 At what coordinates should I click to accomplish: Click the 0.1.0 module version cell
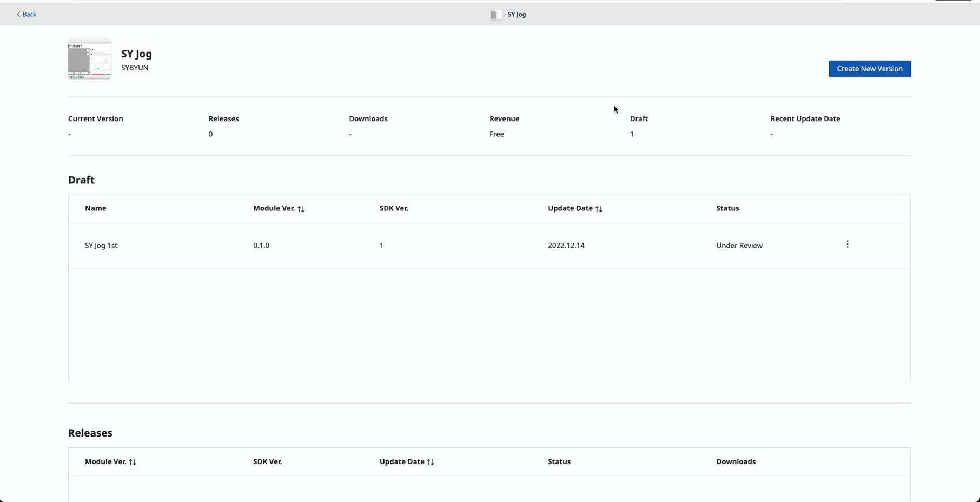click(x=261, y=246)
